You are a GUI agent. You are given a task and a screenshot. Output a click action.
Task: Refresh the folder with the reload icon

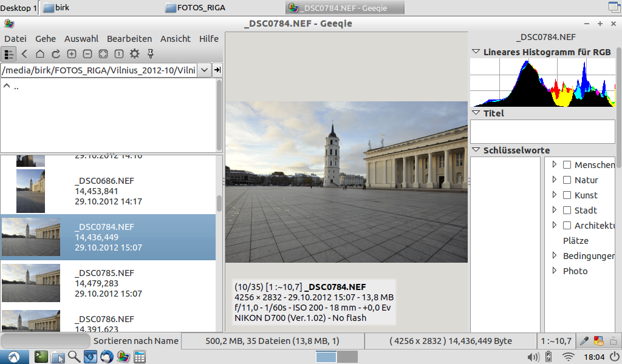coord(56,54)
